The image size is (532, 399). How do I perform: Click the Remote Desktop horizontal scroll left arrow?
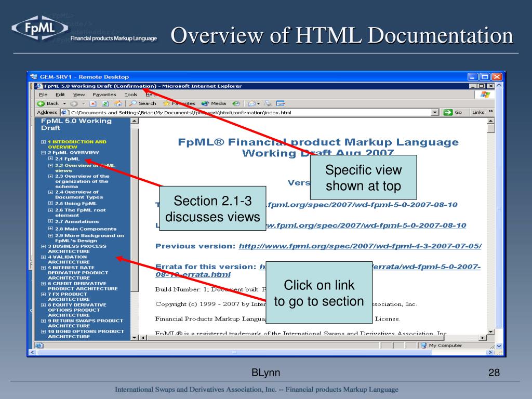coord(33,353)
